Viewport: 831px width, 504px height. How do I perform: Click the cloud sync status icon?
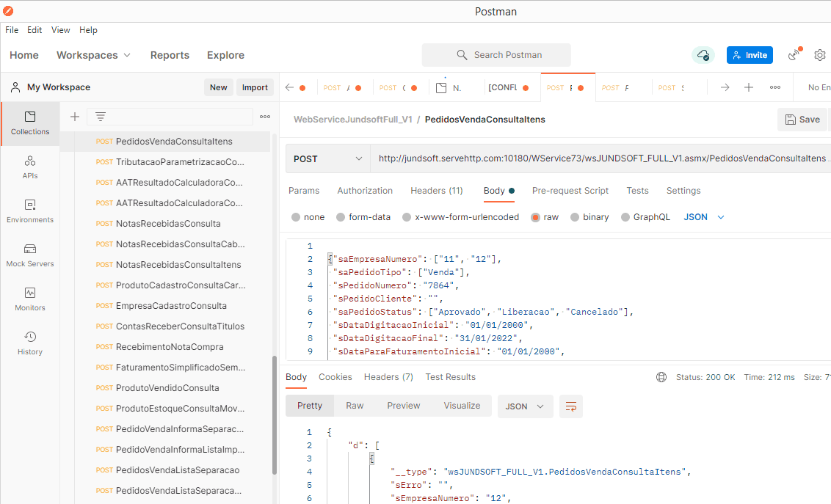pos(703,55)
